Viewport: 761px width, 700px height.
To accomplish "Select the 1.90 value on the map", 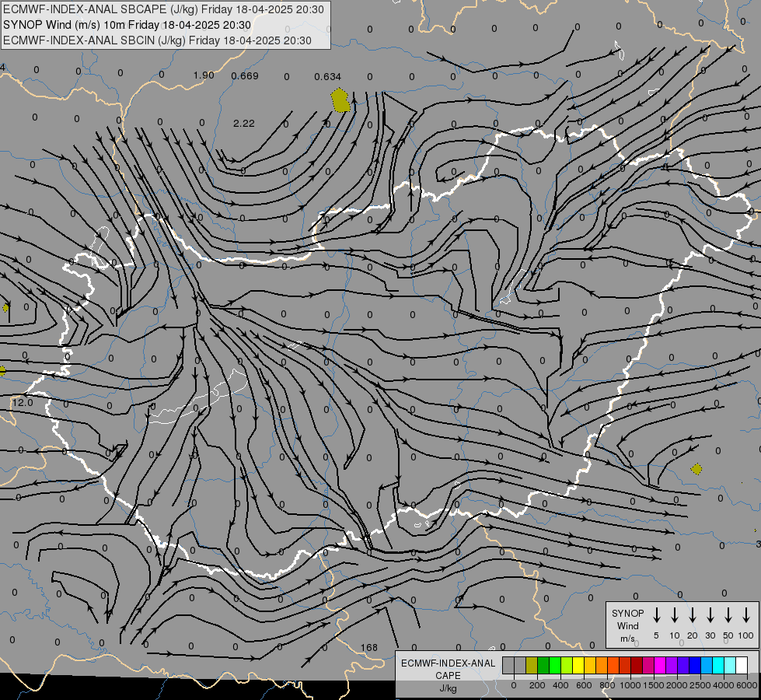I will pyautogui.click(x=204, y=75).
